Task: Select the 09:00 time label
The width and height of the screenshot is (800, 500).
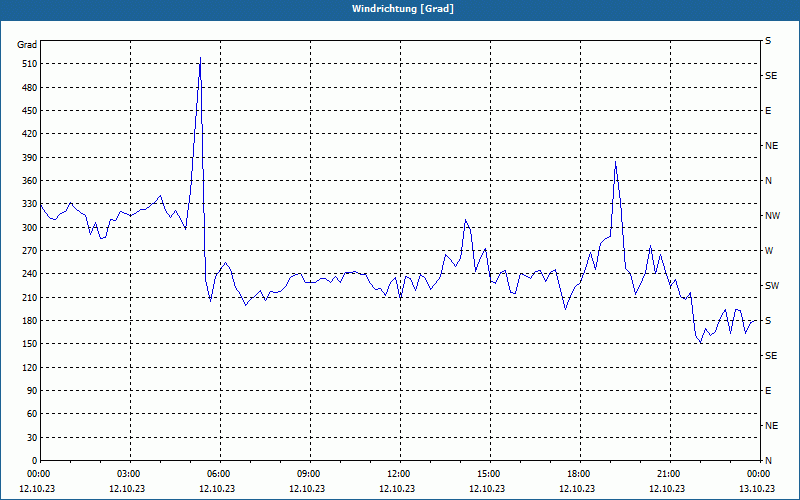Action: coord(310,474)
